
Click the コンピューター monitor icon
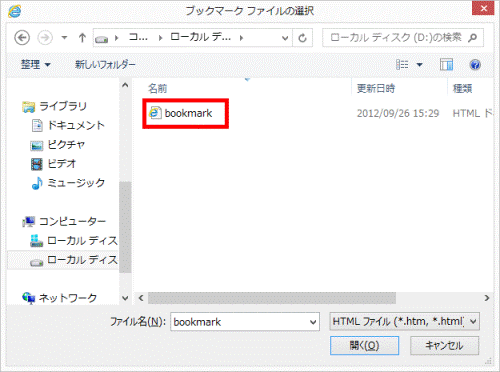coord(29,222)
